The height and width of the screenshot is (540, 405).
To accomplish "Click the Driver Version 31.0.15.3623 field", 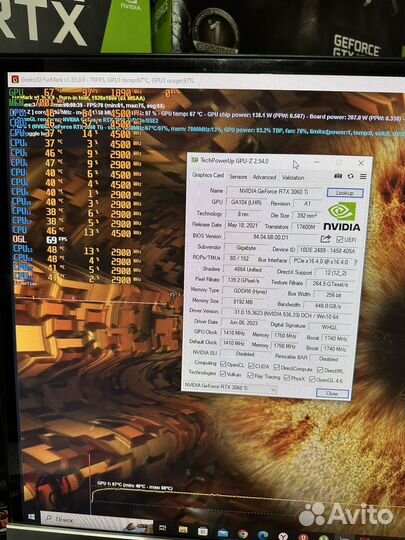I will tap(287, 314).
